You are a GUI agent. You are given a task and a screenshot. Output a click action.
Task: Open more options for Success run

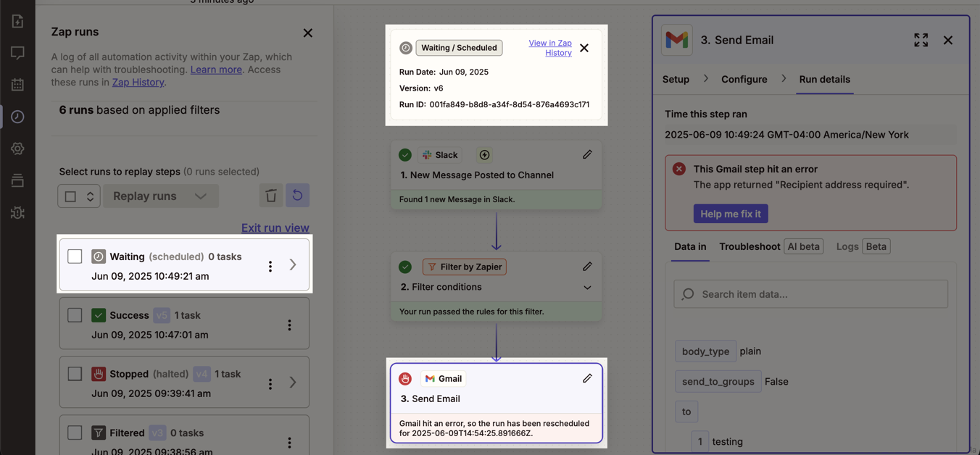[x=289, y=325]
